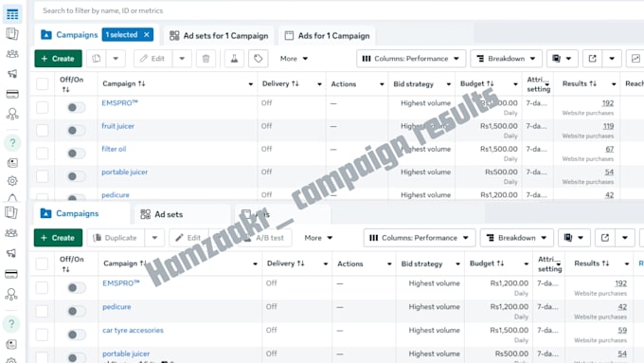The width and height of the screenshot is (644, 363).
Task: Check the filter oil row checkbox
Action: point(42,154)
